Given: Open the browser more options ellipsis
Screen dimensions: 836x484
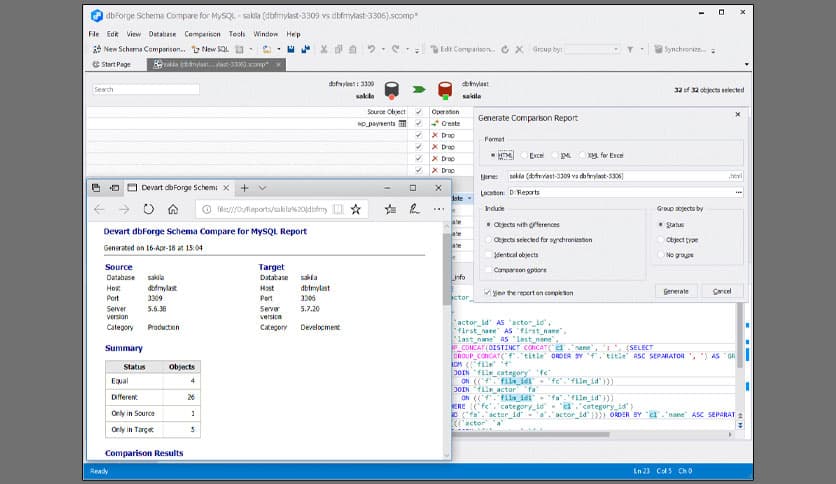Looking at the screenshot, I should click(439, 209).
